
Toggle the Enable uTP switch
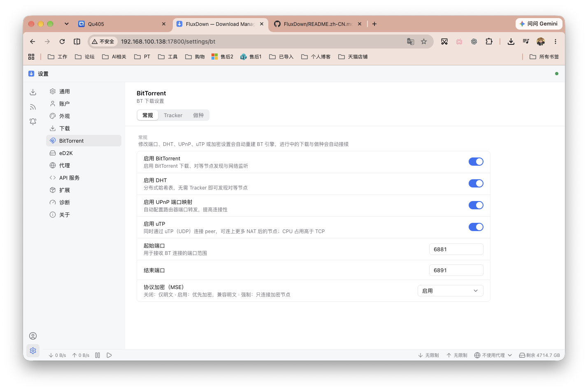click(x=476, y=227)
